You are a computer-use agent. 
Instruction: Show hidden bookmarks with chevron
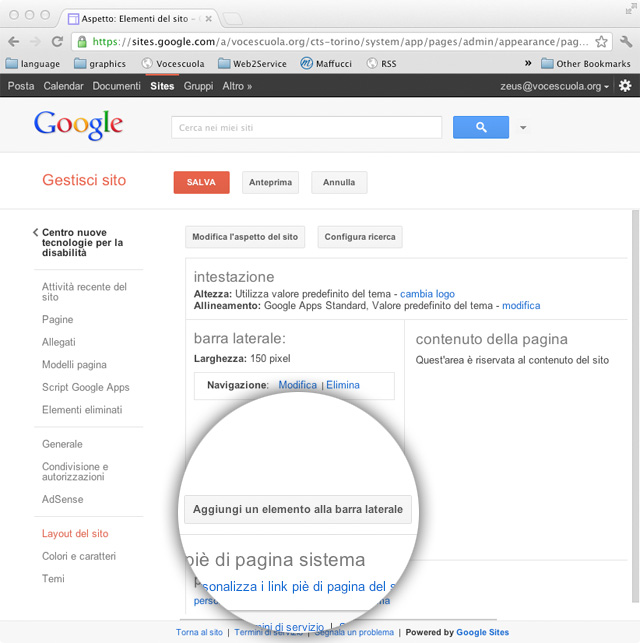tap(528, 64)
